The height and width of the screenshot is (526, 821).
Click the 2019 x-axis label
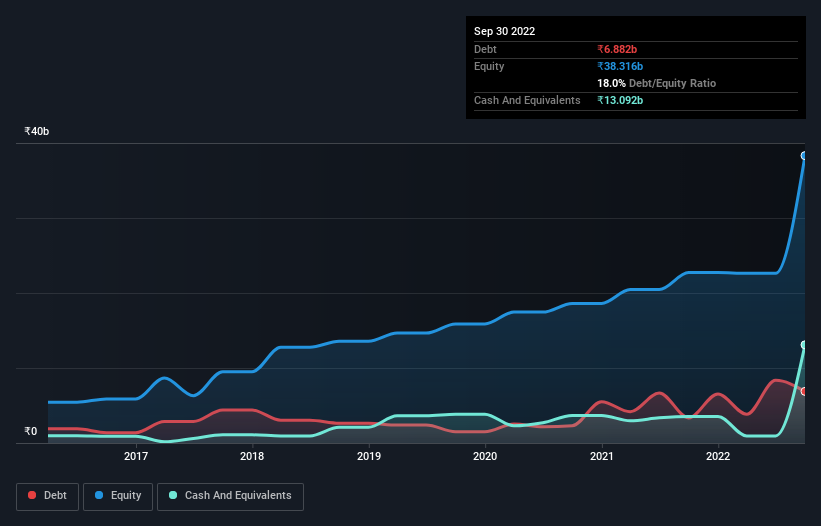369,456
